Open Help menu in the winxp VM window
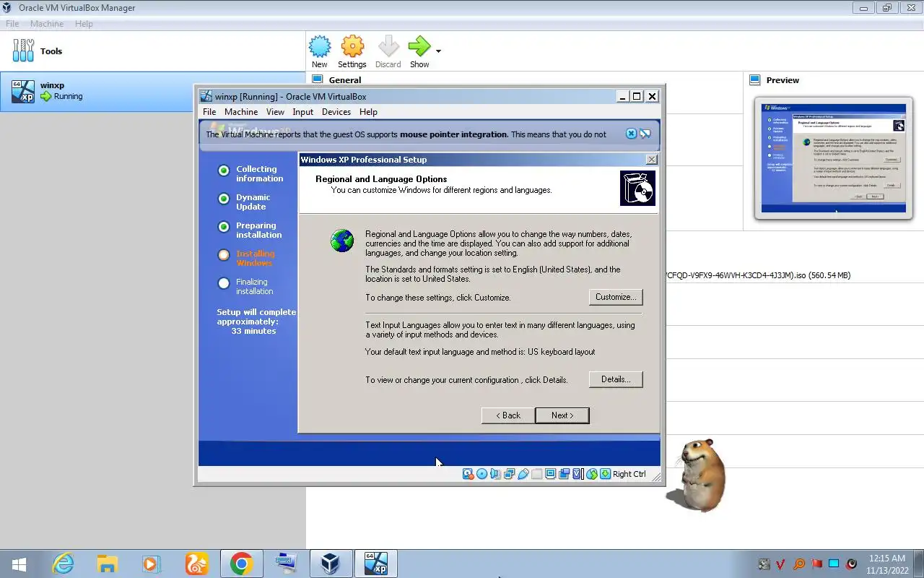924x578 pixels. click(368, 112)
